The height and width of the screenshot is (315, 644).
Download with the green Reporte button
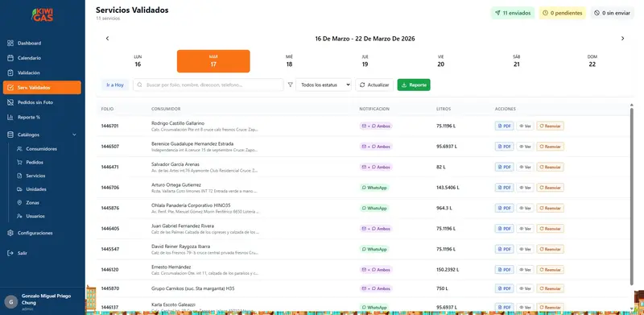pyautogui.click(x=414, y=85)
